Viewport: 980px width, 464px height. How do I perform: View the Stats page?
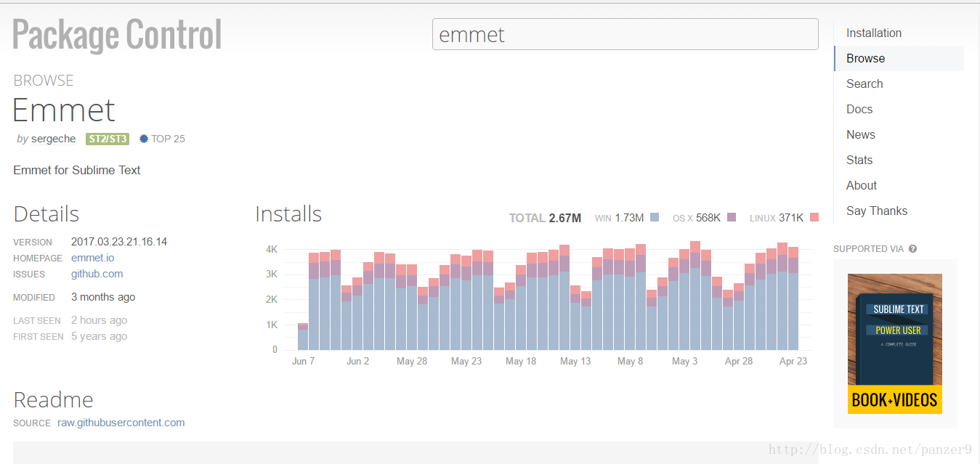click(x=859, y=160)
